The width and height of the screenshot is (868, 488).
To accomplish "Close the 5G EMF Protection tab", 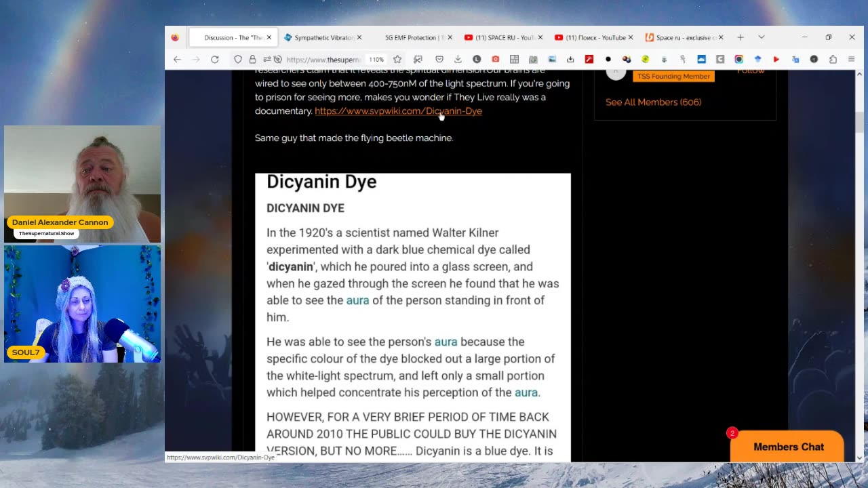I will (x=450, y=37).
